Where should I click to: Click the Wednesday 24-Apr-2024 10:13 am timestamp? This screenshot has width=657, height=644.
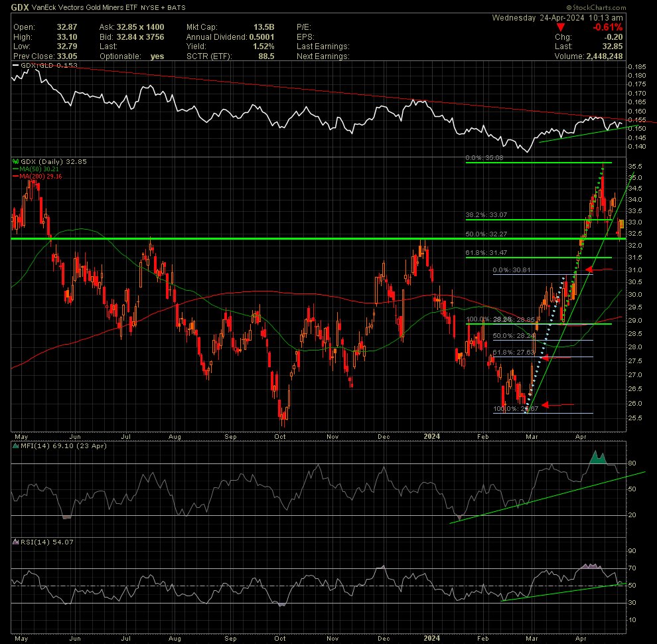pyautogui.click(x=557, y=18)
